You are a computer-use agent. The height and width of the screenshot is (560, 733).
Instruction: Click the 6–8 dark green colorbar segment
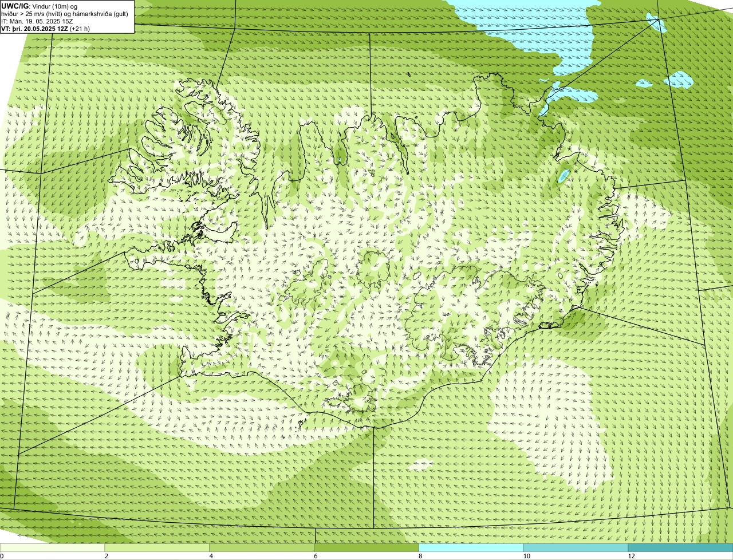367,547
